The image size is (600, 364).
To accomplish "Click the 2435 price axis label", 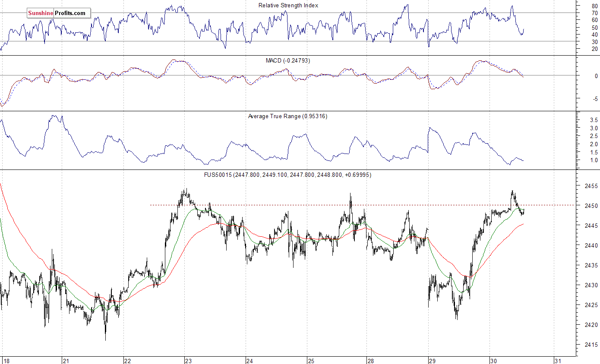I will (x=591, y=266).
